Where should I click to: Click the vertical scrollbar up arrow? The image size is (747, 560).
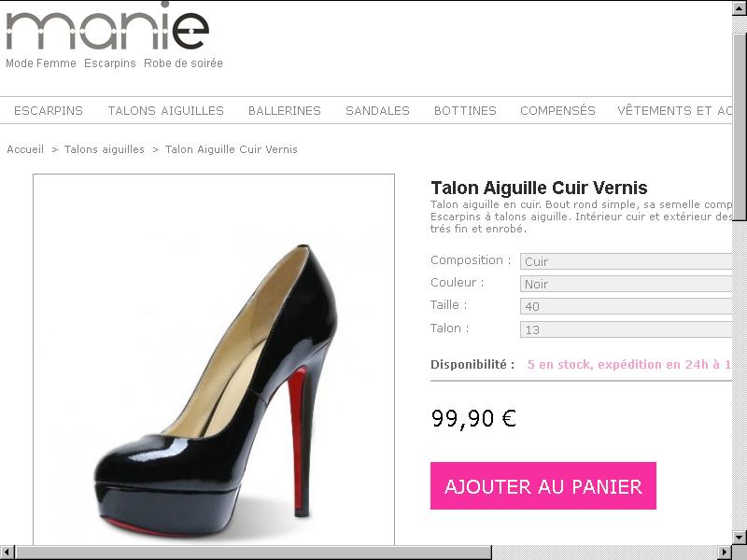(740, 8)
